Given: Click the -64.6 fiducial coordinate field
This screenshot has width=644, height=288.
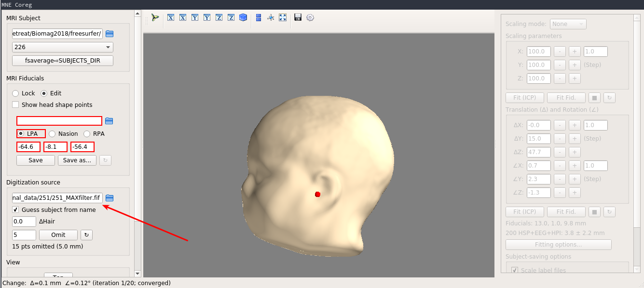Looking at the screenshot, I should [28, 147].
